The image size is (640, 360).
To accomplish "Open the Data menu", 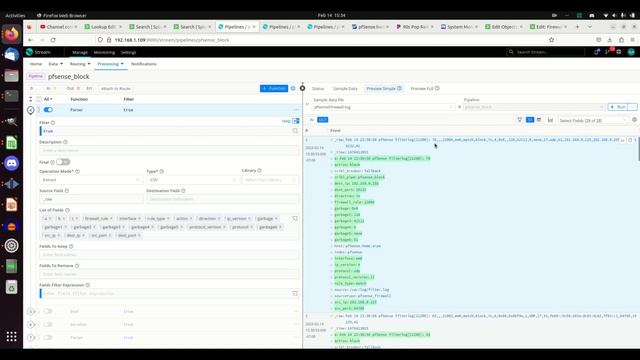I will 56,64.
